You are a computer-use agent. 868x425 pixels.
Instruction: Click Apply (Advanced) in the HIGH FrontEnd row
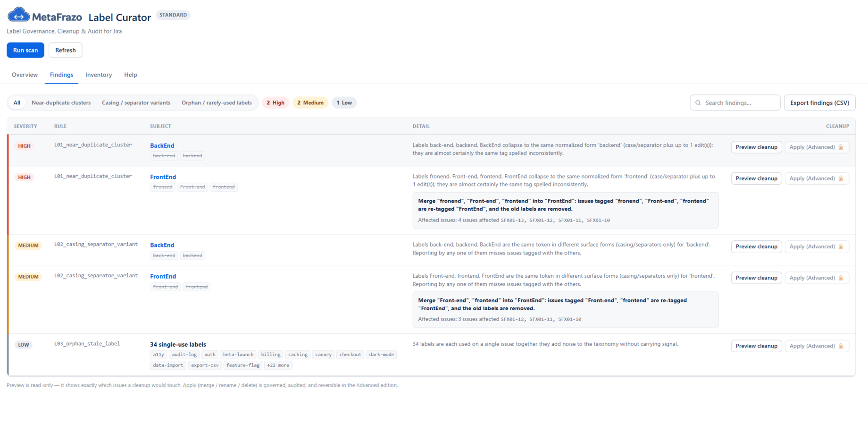(817, 178)
